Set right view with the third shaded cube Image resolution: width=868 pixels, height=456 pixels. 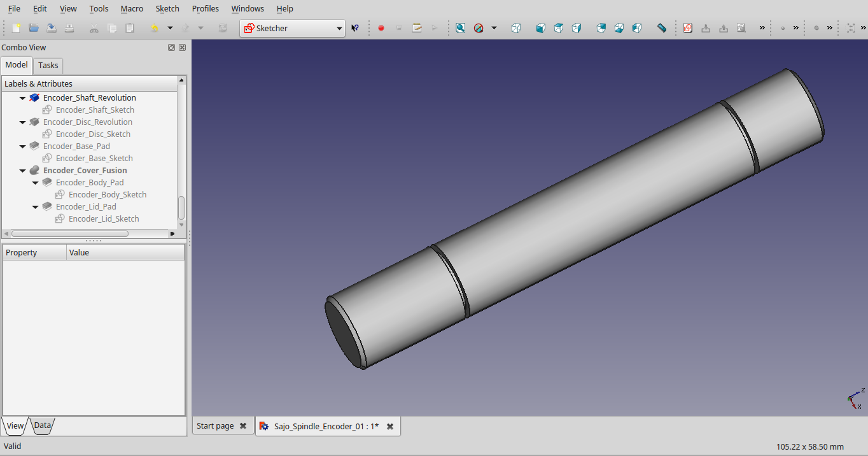tap(577, 28)
